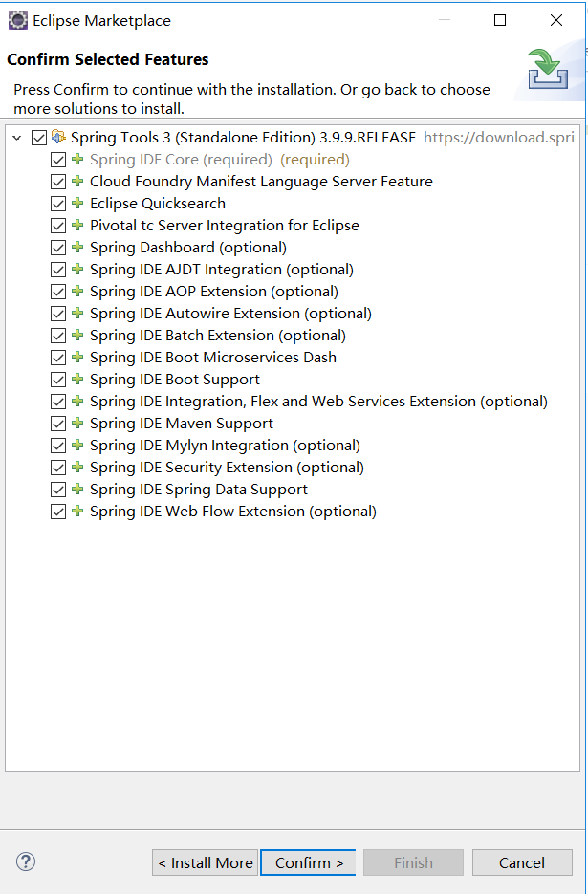Click plus icon beside Pivotal tc Server Integration

click(77, 226)
